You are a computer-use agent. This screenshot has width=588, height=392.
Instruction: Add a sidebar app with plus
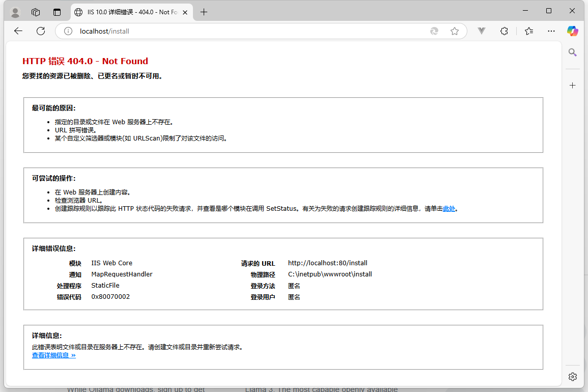tap(572, 86)
